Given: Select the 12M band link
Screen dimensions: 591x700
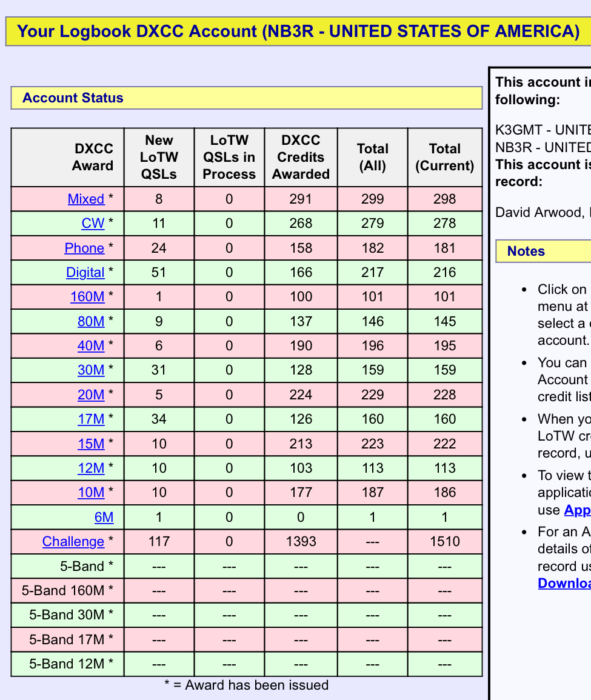Looking at the screenshot, I should (91, 468).
